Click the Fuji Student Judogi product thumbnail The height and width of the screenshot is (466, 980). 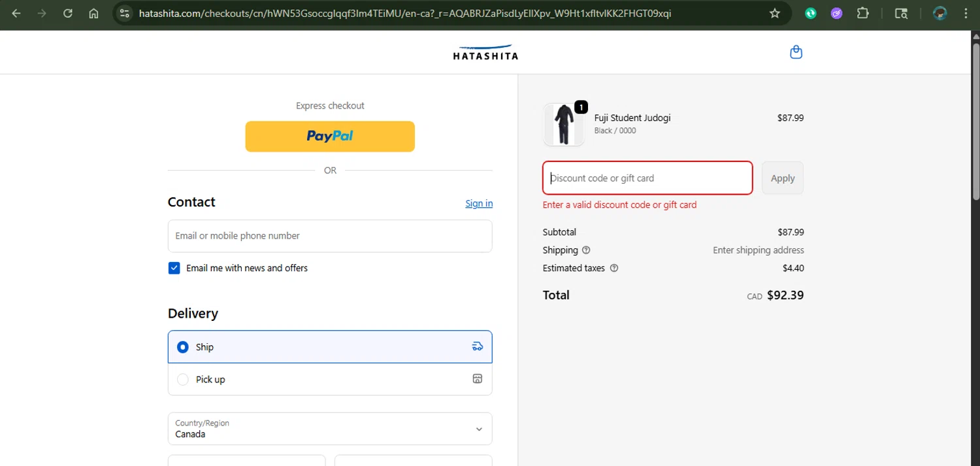[564, 124]
